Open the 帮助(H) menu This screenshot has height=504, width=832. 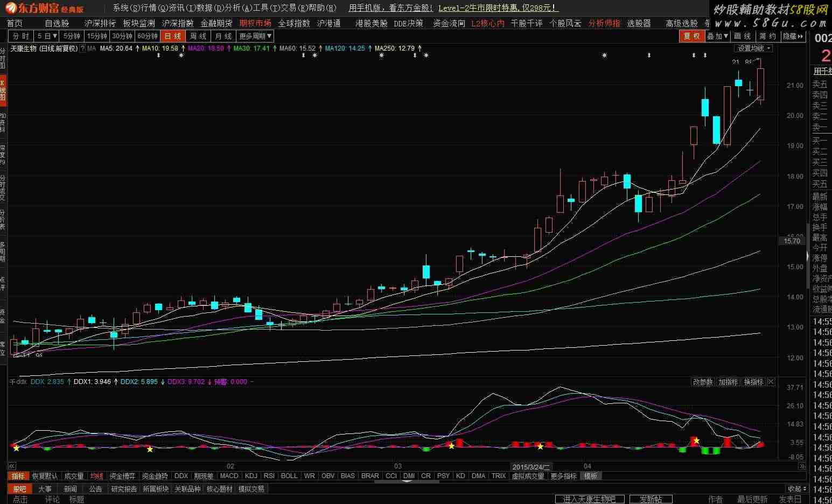[x=323, y=8]
